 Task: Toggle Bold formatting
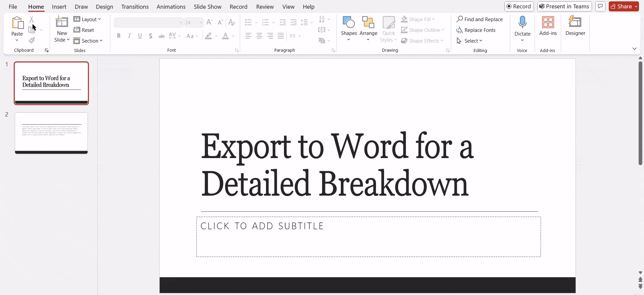pyautogui.click(x=119, y=36)
